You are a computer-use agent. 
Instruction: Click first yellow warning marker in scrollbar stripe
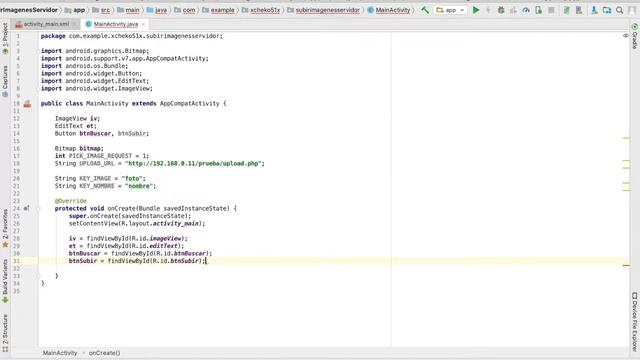(626, 138)
